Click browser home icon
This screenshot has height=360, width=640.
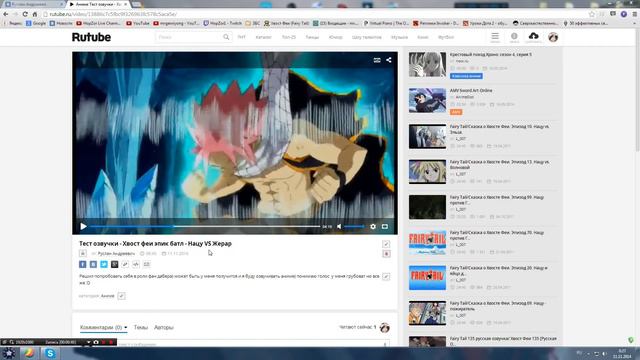click(x=35, y=14)
